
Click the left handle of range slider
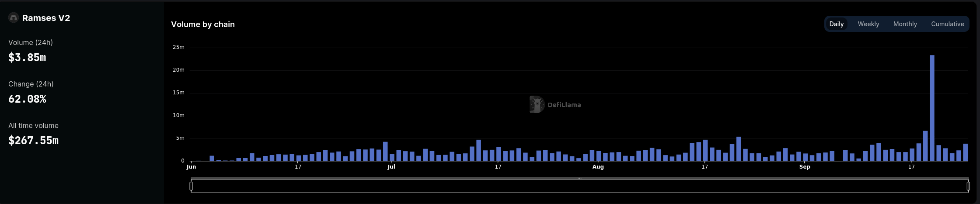(x=191, y=186)
